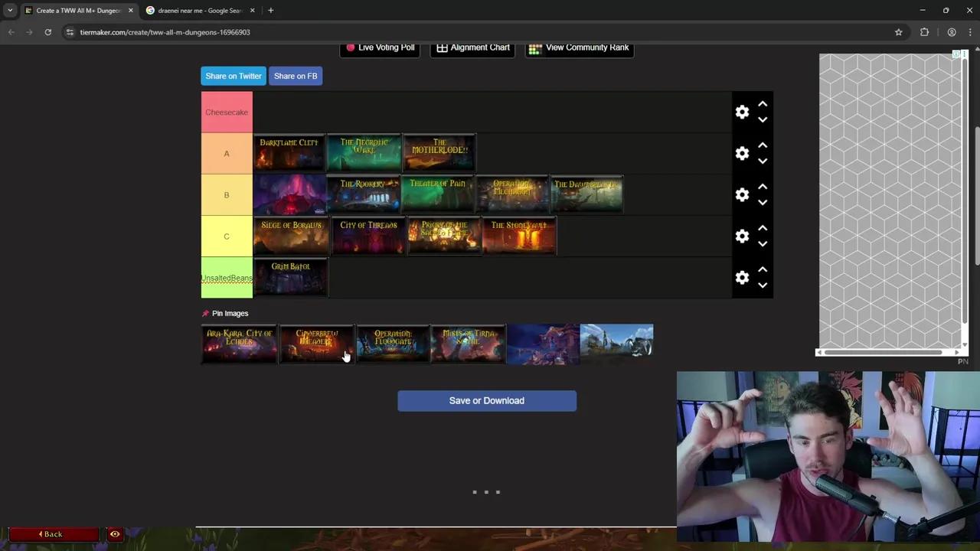Toggle Pin Images option
The height and width of the screenshot is (551, 980).
(x=230, y=313)
